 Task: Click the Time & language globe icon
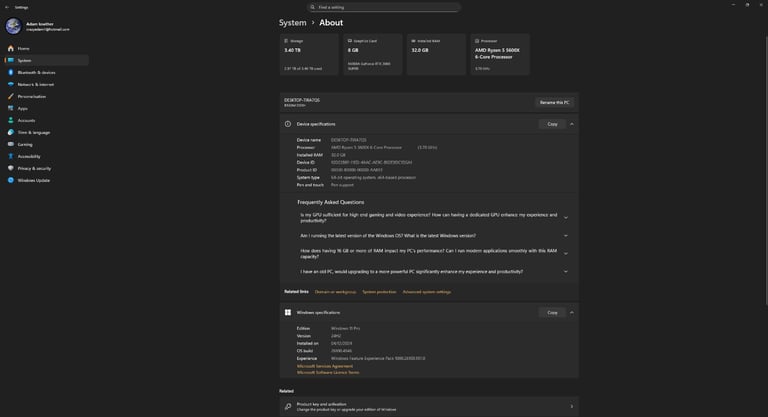click(11, 132)
